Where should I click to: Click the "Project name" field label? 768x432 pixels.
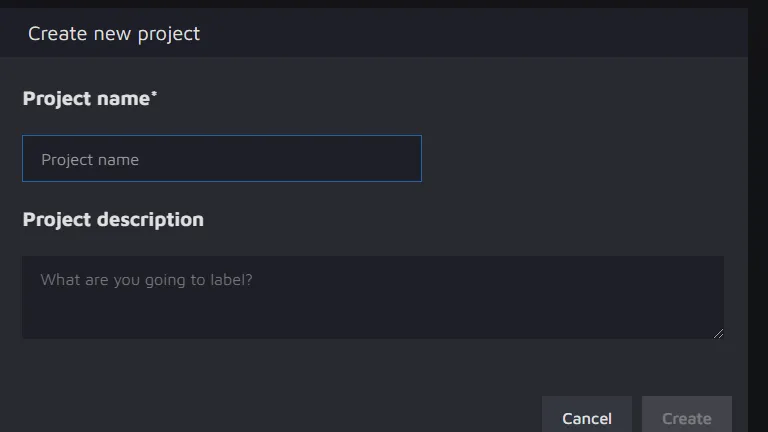click(x=86, y=99)
